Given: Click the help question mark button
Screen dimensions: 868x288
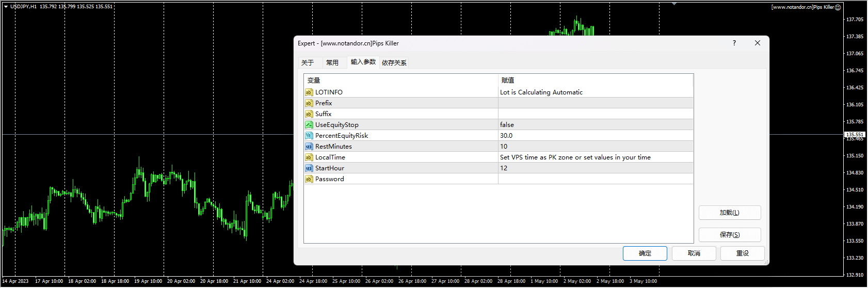Looking at the screenshot, I should coord(734,43).
